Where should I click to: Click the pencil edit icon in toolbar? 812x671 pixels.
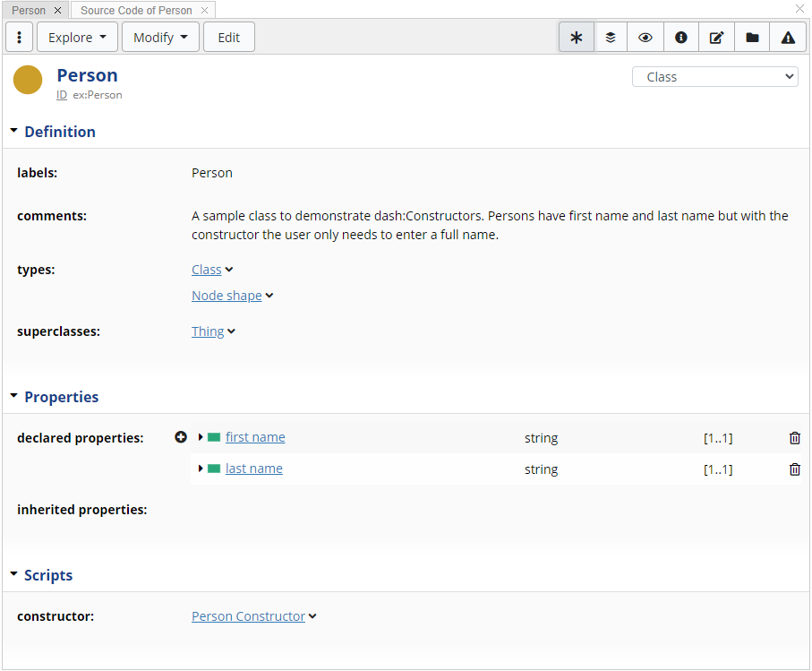click(x=716, y=38)
